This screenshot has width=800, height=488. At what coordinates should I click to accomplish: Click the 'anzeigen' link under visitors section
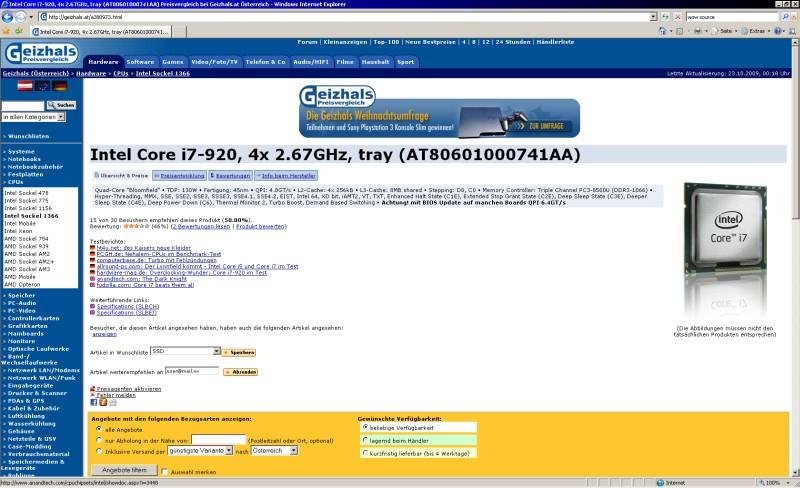pyautogui.click(x=105, y=334)
